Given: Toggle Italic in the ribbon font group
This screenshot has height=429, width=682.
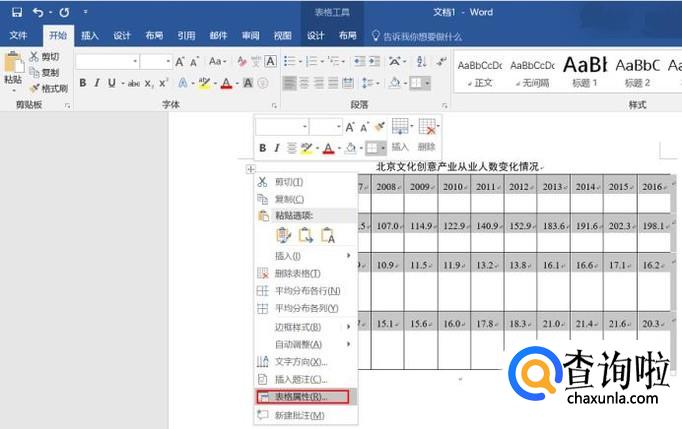Looking at the screenshot, I should pyautogui.click(x=97, y=83).
